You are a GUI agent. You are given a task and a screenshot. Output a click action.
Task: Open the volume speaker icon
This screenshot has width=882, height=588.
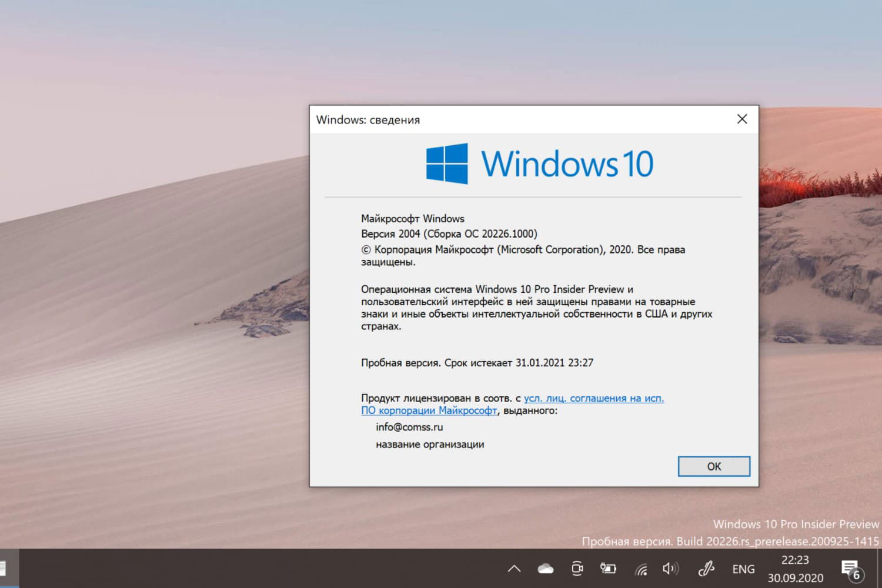pos(670,567)
